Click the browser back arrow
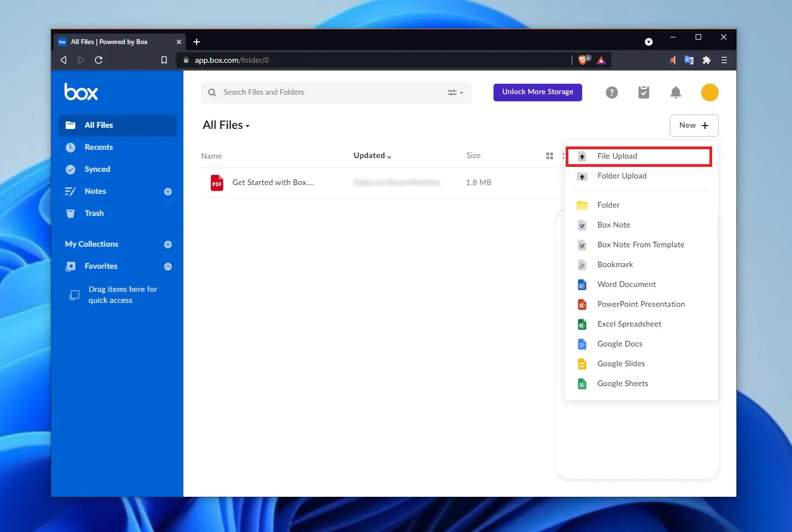This screenshot has width=792, height=532. [63, 60]
